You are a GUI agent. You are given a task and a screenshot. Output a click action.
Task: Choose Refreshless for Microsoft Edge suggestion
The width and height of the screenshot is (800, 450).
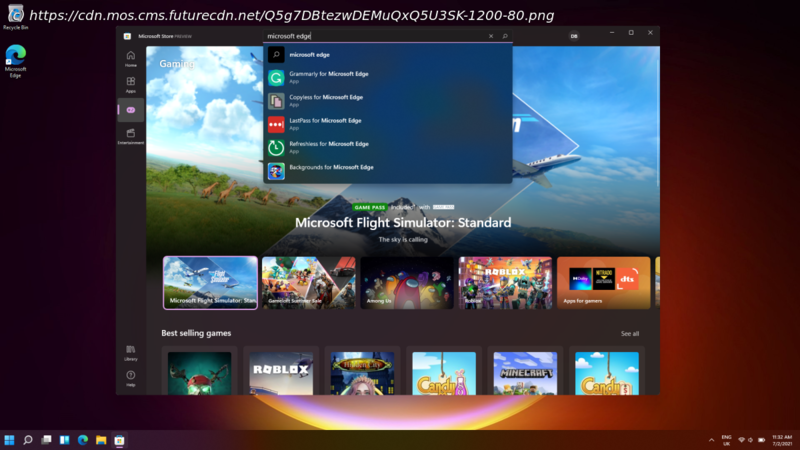(x=388, y=147)
